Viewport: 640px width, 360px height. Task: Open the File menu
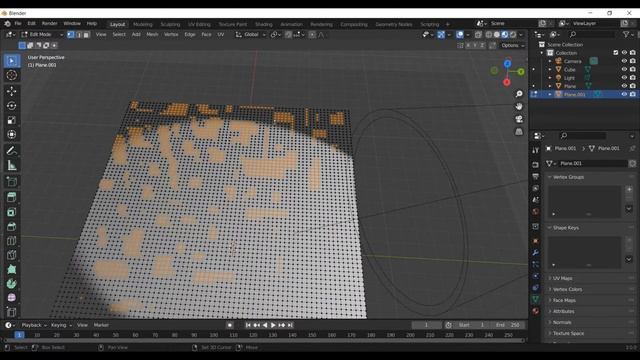point(18,24)
